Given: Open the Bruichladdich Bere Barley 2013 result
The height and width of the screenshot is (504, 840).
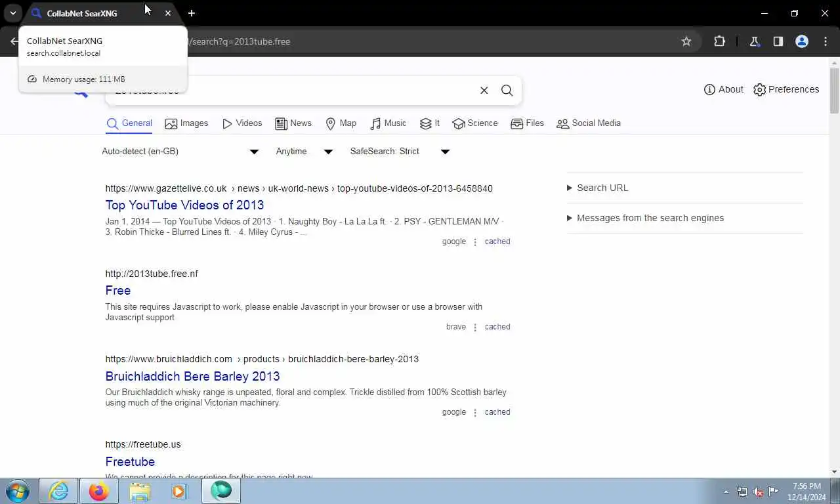Looking at the screenshot, I should point(192,377).
